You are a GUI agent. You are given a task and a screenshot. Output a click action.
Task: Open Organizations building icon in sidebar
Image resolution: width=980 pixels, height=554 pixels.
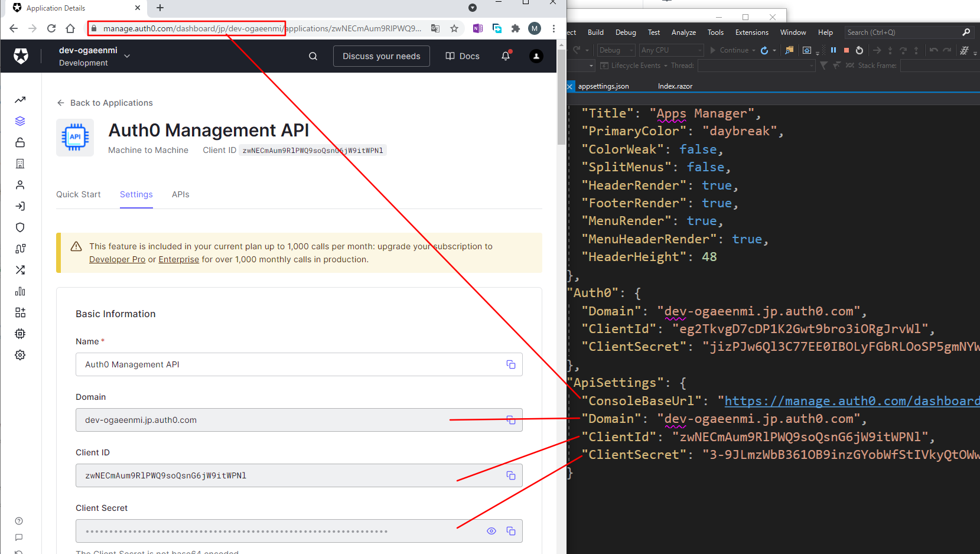pyautogui.click(x=20, y=164)
